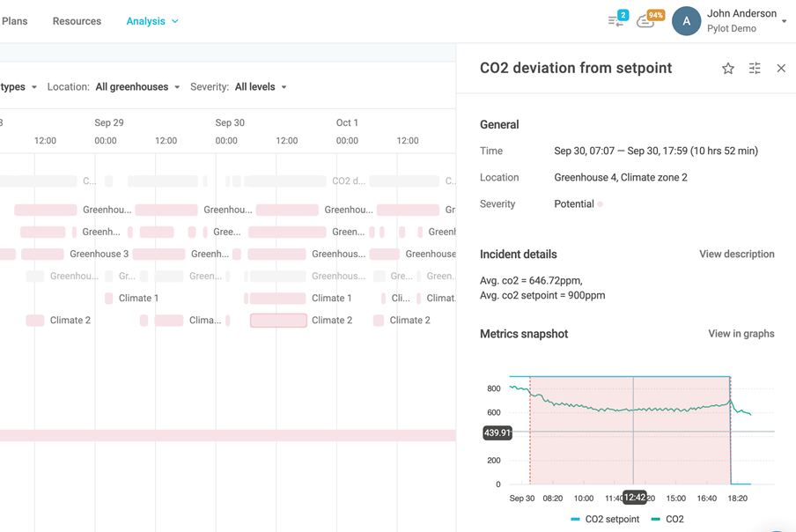Open the Location All greenhouses filter
796x532 pixels.
click(137, 87)
